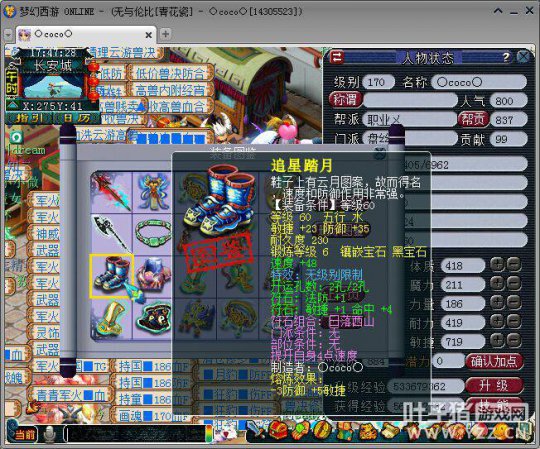This screenshot has width=540, height=449.
Task: Click the microphone voice icon
Action: 50,435
